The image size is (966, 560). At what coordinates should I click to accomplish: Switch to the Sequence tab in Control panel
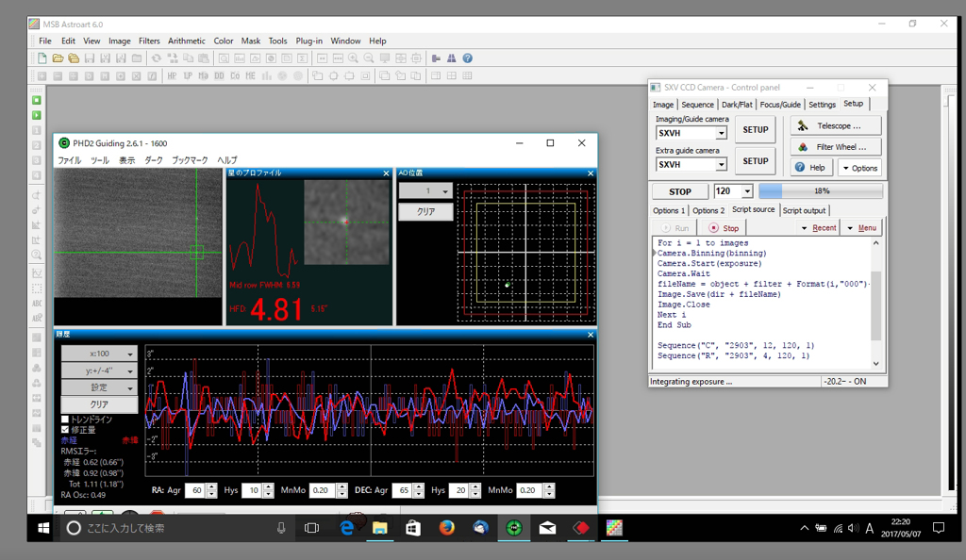point(697,105)
